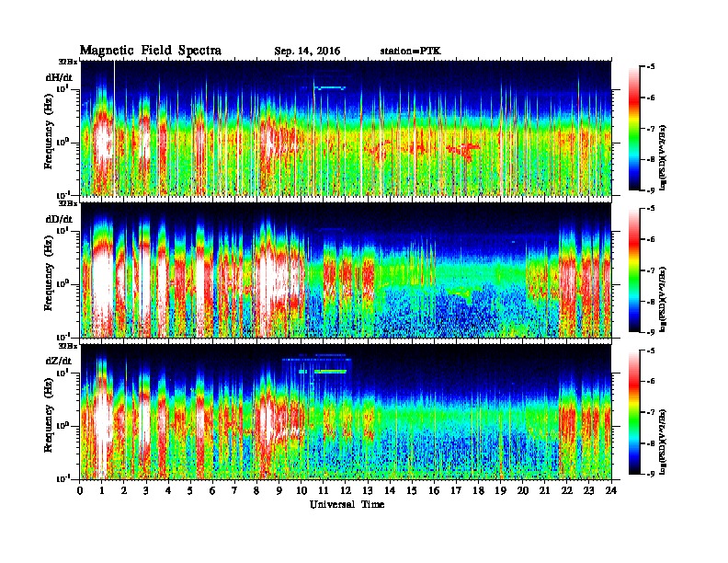Click hour tick label 20 on time axis
728x563 pixels.
tap(523, 490)
